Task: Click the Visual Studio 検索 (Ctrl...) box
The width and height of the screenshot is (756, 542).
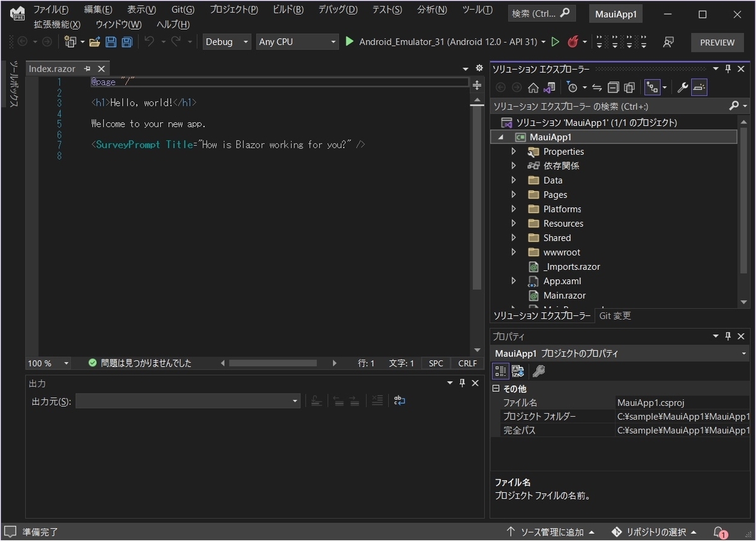Action: click(542, 13)
